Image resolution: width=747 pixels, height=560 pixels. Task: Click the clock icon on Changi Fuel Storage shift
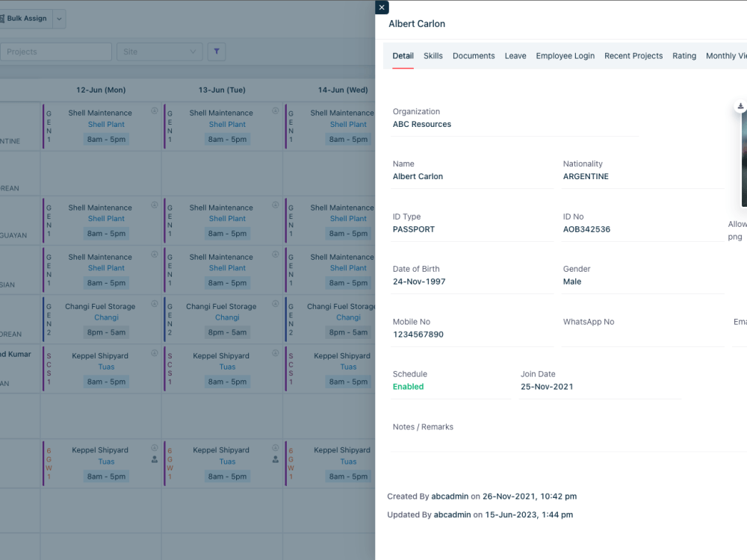pos(154,303)
